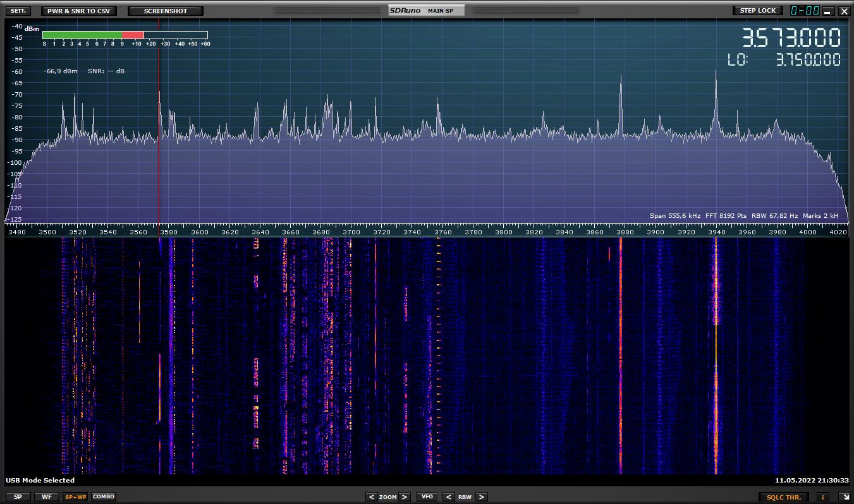This screenshot has height=504, width=854.
Task: Click the SDRuno MAIN SP title label
Action: 427,11
